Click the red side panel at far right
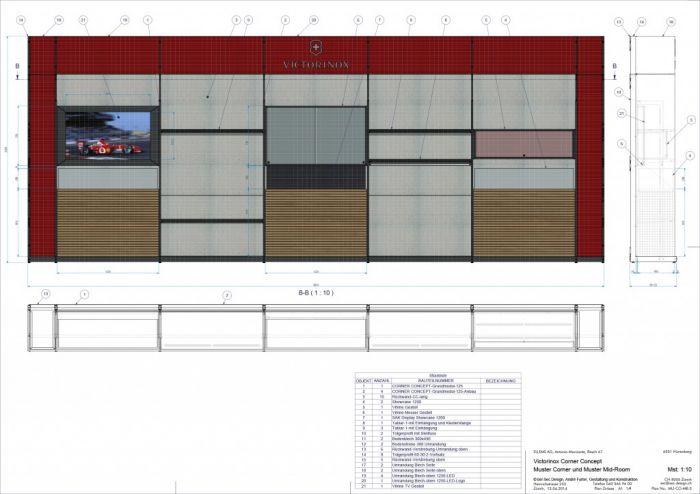 pyautogui.click(x=590, y=150)
